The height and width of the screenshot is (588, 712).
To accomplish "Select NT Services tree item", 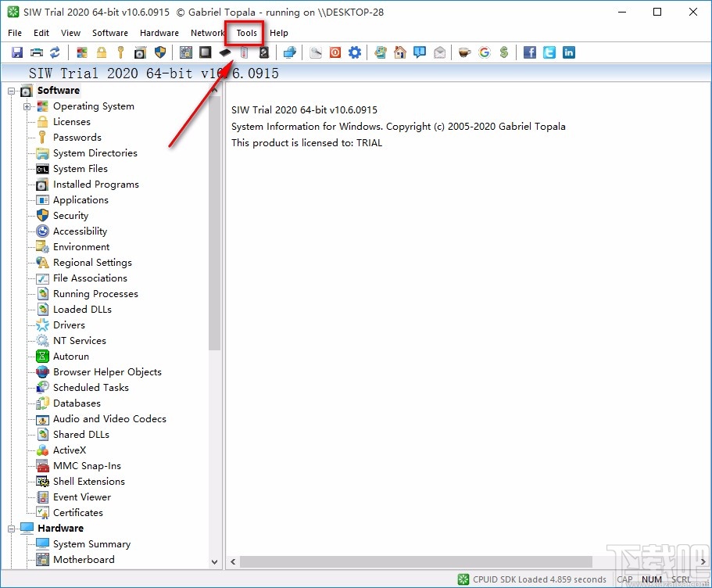I will coord(80,341).
